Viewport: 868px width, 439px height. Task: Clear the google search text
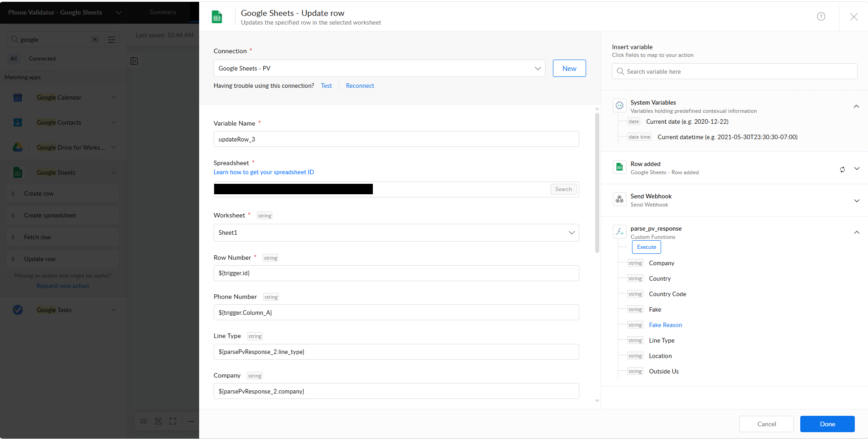95,40
